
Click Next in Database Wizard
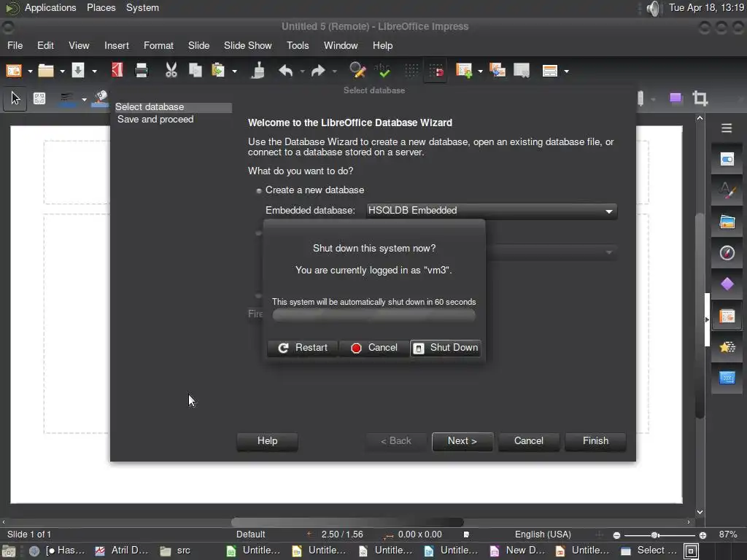[x=462, y=441]
